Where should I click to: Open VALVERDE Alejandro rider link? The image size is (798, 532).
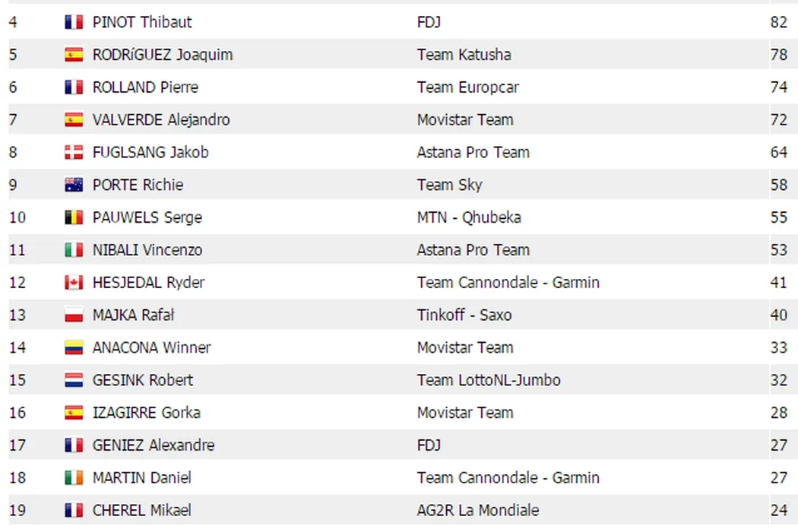point(161,120)
